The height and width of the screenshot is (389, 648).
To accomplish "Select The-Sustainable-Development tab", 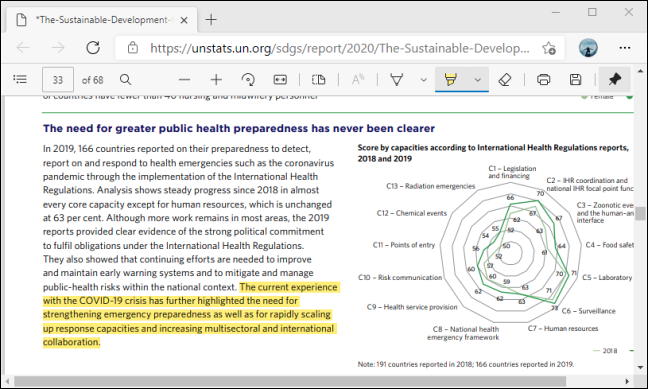I will tap(103, 20).
